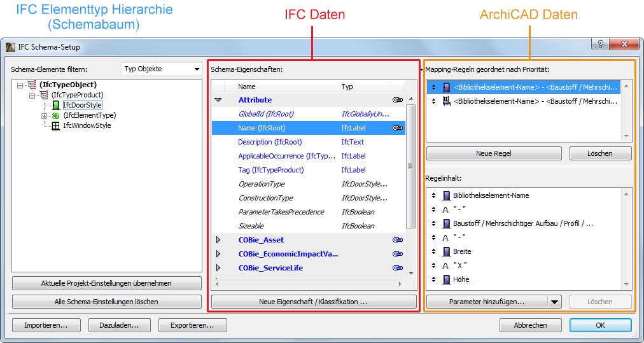Image resolution: width=644 pixels, height=343 pixels.
Task: Click Neue Eigenschaft / Klassifikation ... button
Action: click(x=313, y=302)
